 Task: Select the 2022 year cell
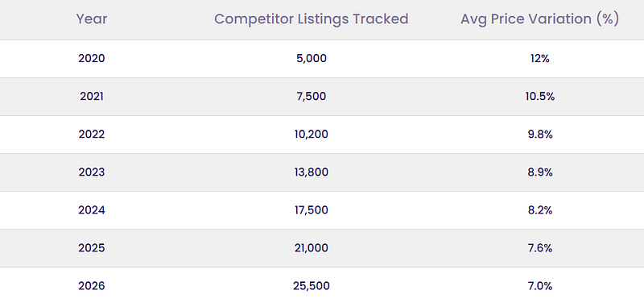click(92, 135)
